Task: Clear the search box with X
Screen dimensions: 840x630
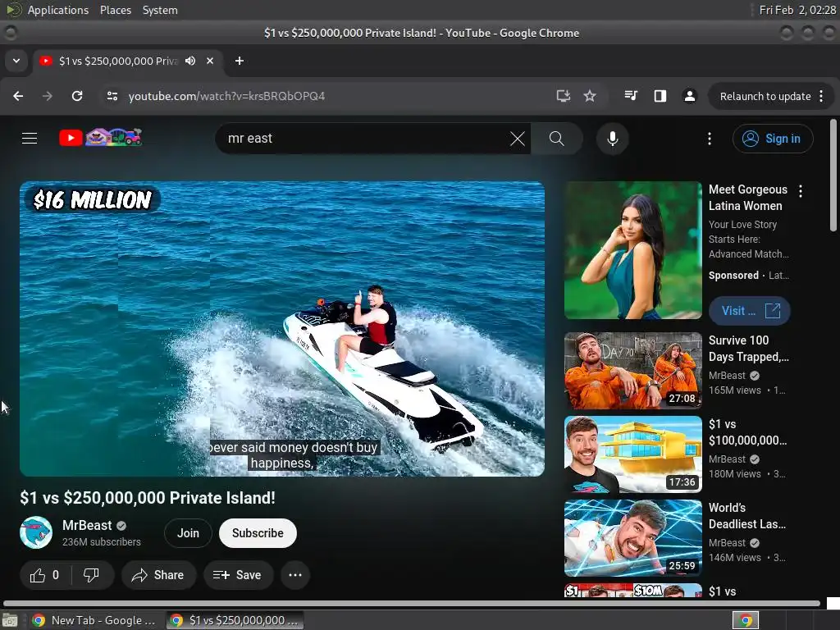Action: coord(518,139)
